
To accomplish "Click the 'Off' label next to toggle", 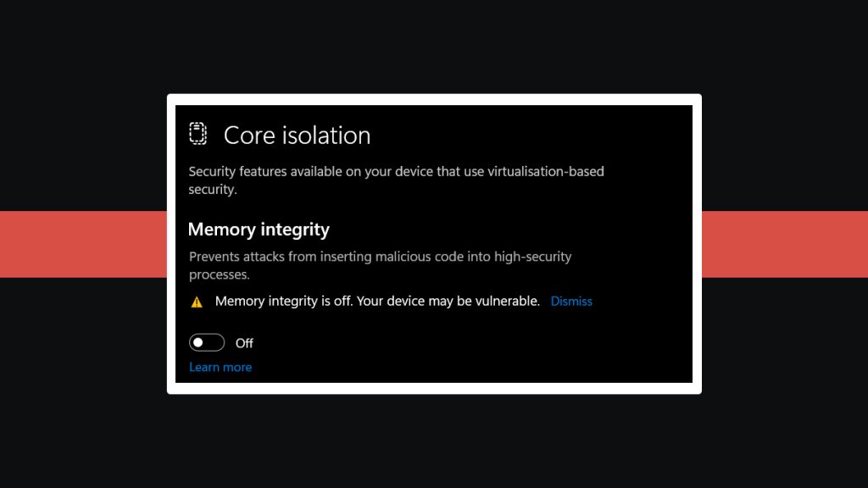I will point(244,343).
